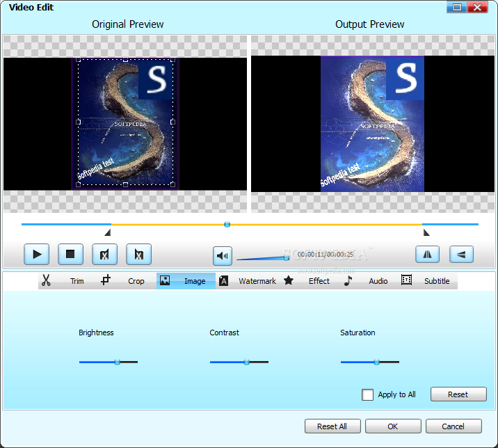Close the Video Edit window
This screenshot has height=448, width=498.
(477, 7)
